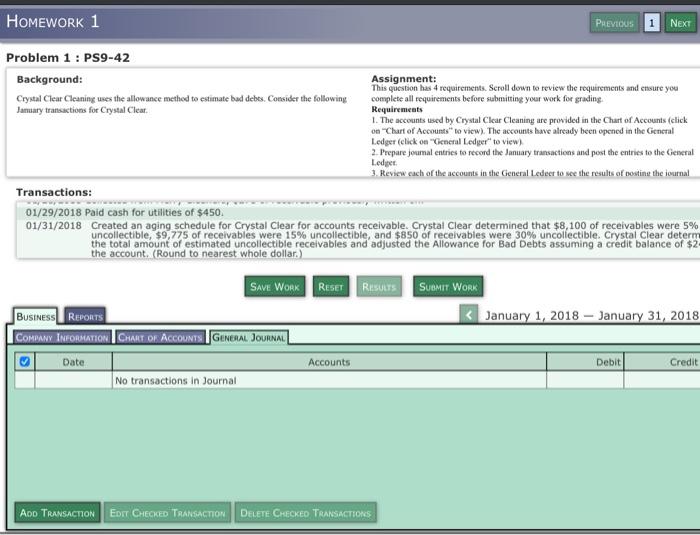Click the Background description text

point(182,104)
